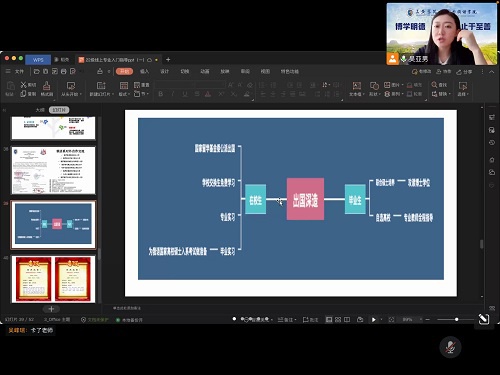
Task: Select the red certificate slide thumbnail
Action: pyautogui.click(x=53, y=279)
